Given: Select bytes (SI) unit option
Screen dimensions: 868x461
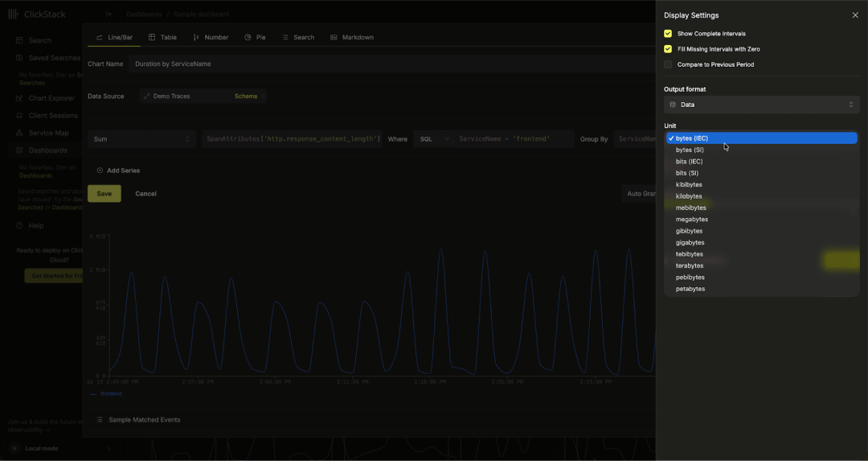Looking at the screenshot, I should coord(761,150).
